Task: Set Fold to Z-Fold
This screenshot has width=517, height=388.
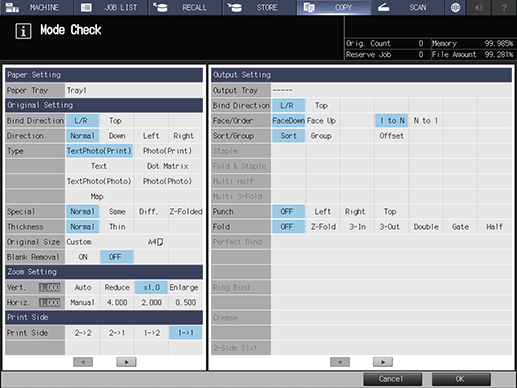Action: click(x=322, y=227)
